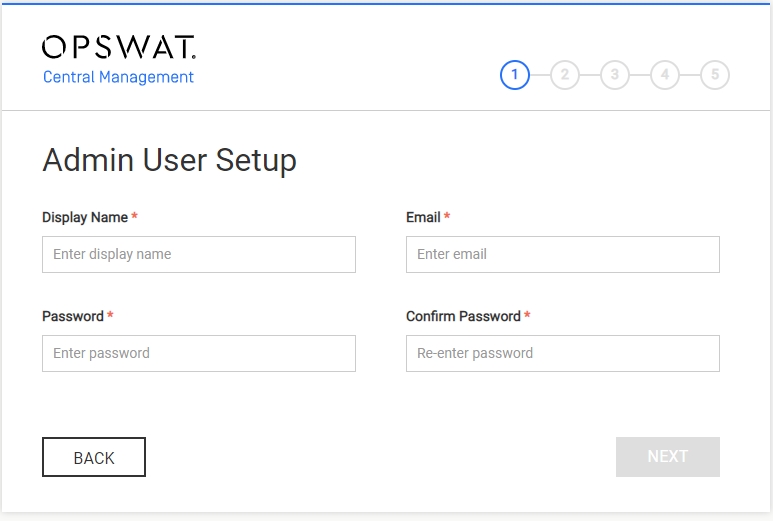Click the NEXT button
Viewport: 773px width, 521px height.
668,457
